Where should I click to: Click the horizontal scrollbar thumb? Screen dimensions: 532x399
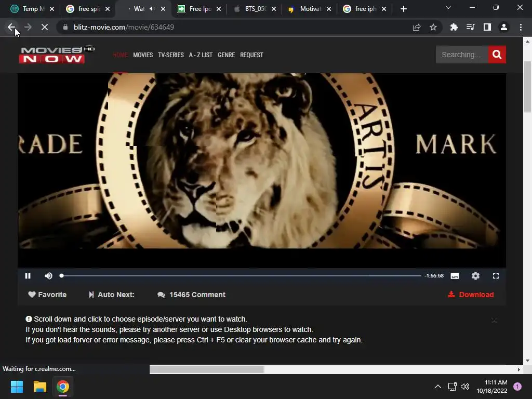207,369
